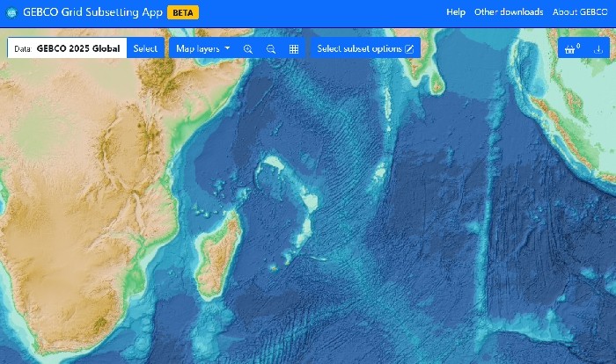The image size is (616, 364).
Task: Click the zoom in magnifier icon
Action: (248, 48)
